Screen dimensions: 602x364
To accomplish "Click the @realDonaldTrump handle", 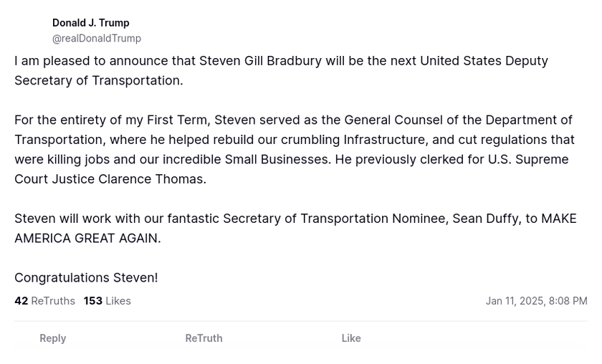I will click(96, 39).
